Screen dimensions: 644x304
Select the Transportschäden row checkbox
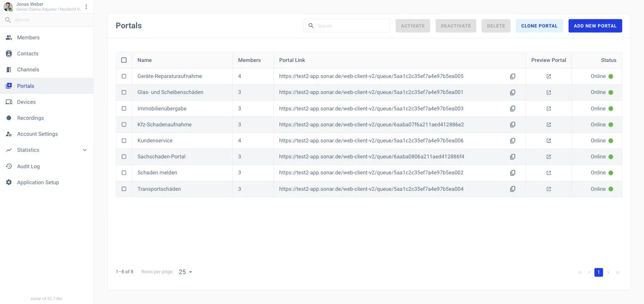tap(124, 189)
